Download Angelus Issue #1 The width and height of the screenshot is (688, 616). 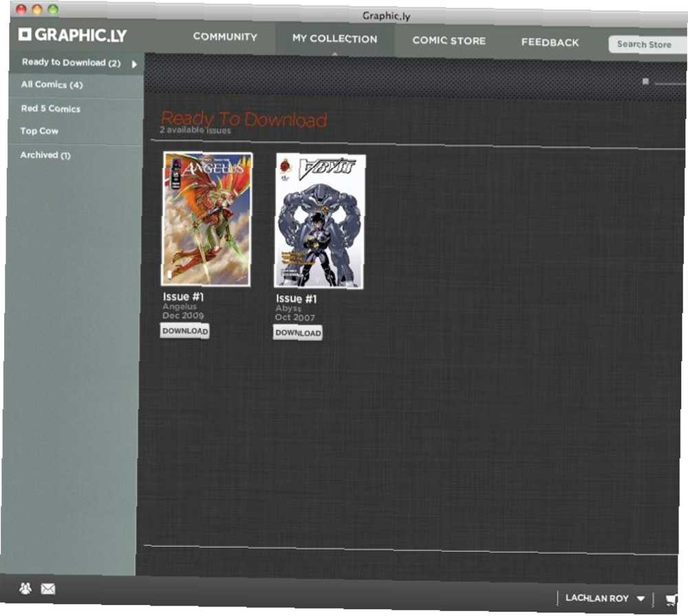click(184, 330)
